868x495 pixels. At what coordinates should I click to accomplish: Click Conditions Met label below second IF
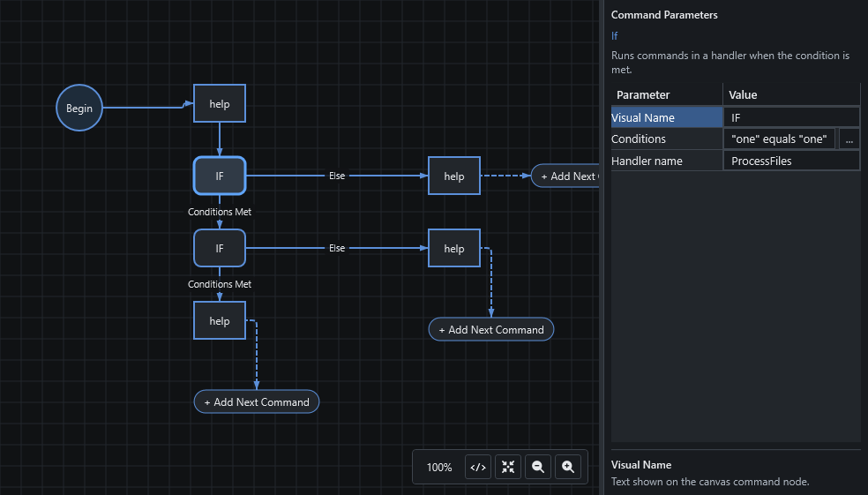(220, 284)
